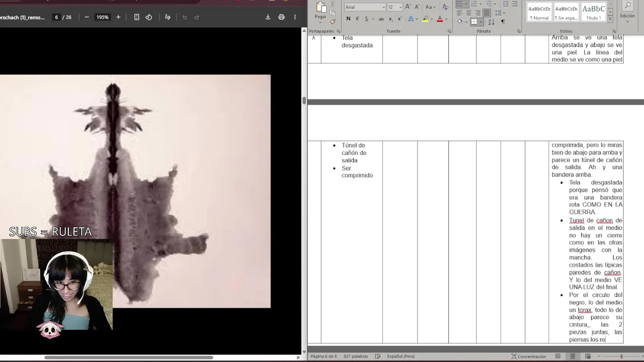Open Fuente dialog launcher
This screenshot has height=362, width=644.
pos(449,31)
